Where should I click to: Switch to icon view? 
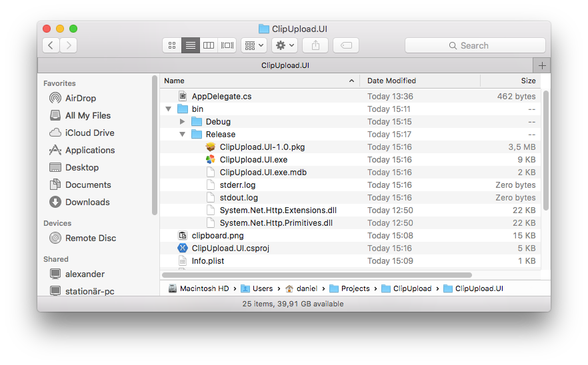pyautogui.click(x=172, y=45)
